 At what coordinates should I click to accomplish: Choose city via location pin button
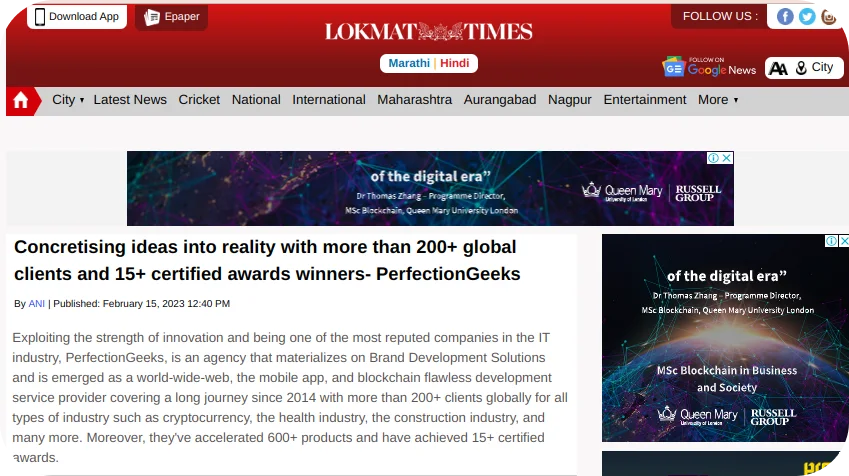(x=814, y=68)
